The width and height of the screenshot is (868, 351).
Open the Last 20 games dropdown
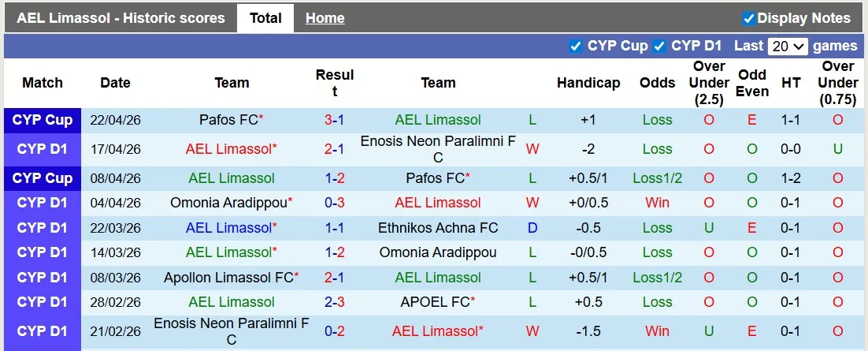(788, 46)
